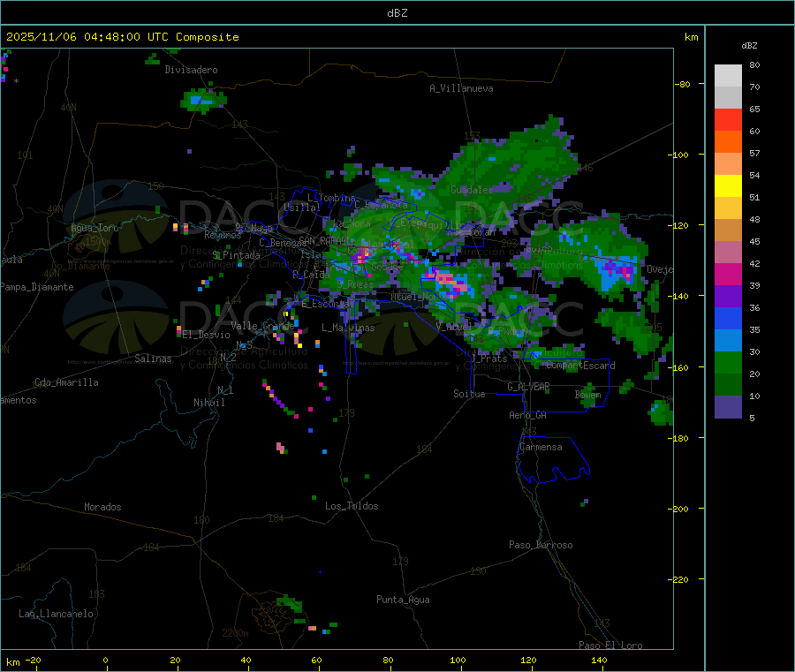Select the CompantEscard label
This screenshot has height=672, width=795.
[580, 366]
